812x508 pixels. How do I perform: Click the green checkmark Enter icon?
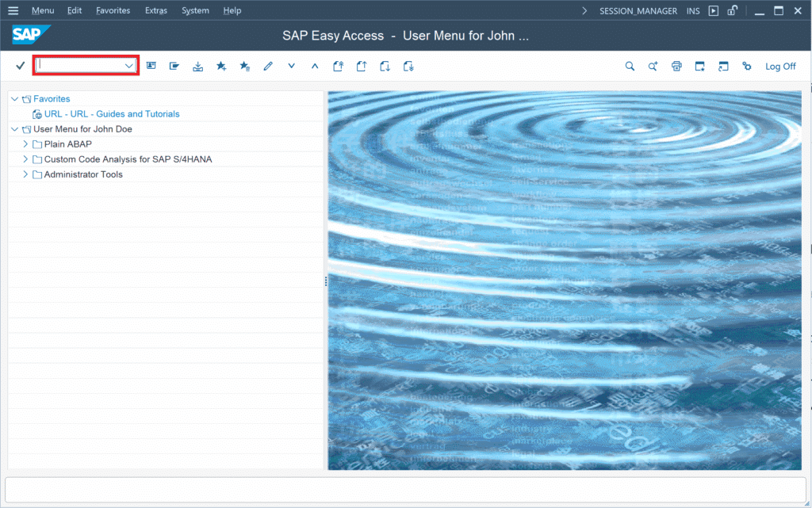(21, 66)
